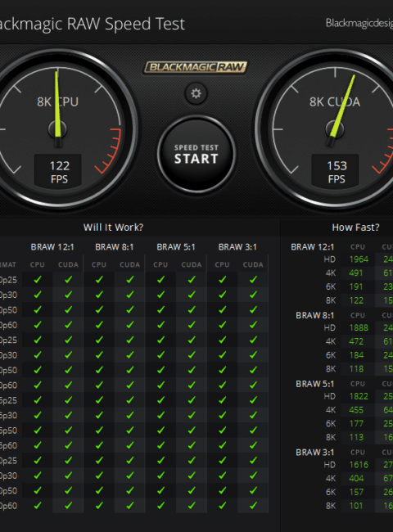Screen dimensions: 393x532
Task: Click the 1616 value in BRAW 3:1 HD row
Action: point(359,465)
